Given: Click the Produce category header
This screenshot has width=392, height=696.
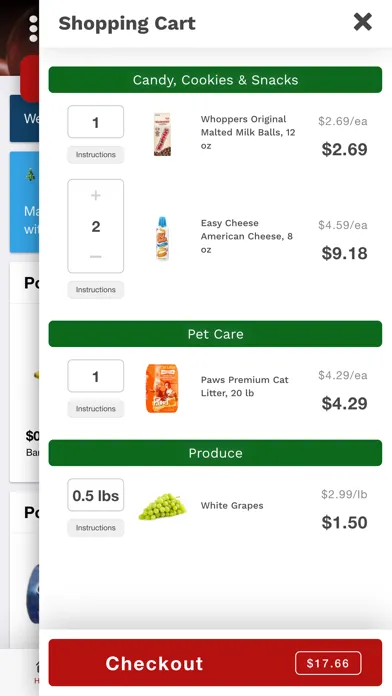Looking at the screenshot, I should [x=215, y=453].
